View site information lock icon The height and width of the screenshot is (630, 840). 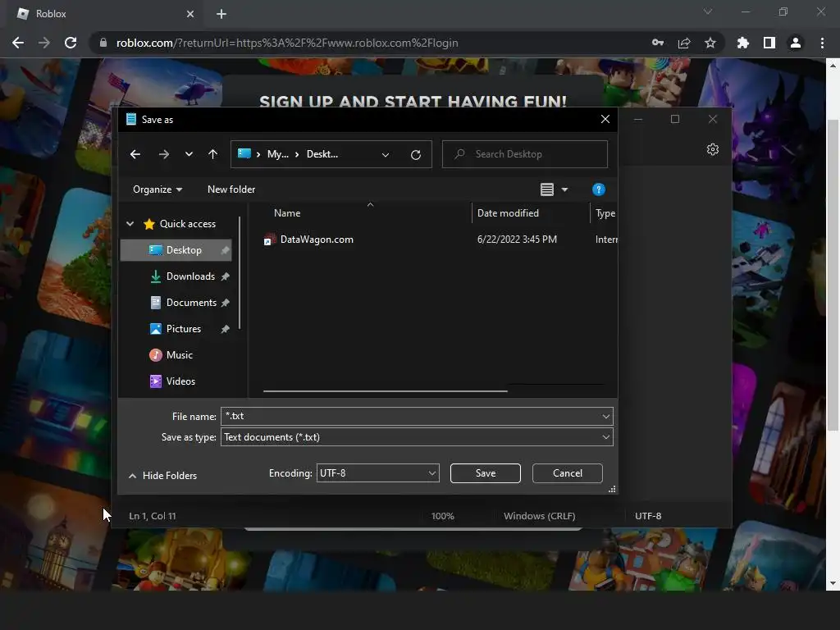coord(103,43)
